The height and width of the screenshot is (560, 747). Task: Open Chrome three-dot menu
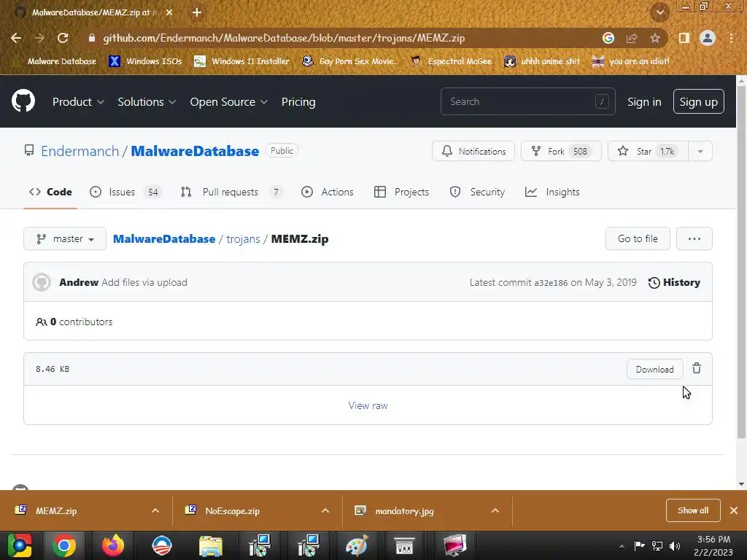(731, 38)
